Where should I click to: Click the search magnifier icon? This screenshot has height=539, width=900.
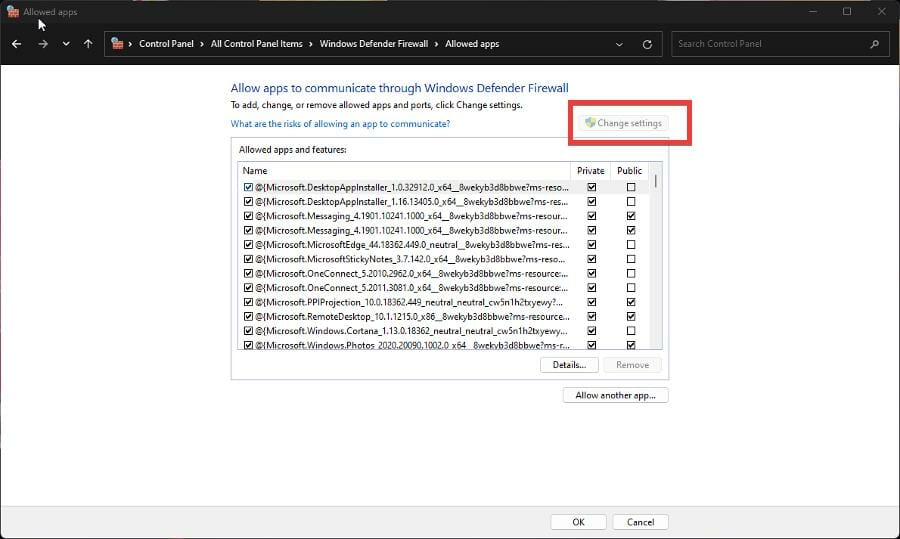[x=874, y=44]
